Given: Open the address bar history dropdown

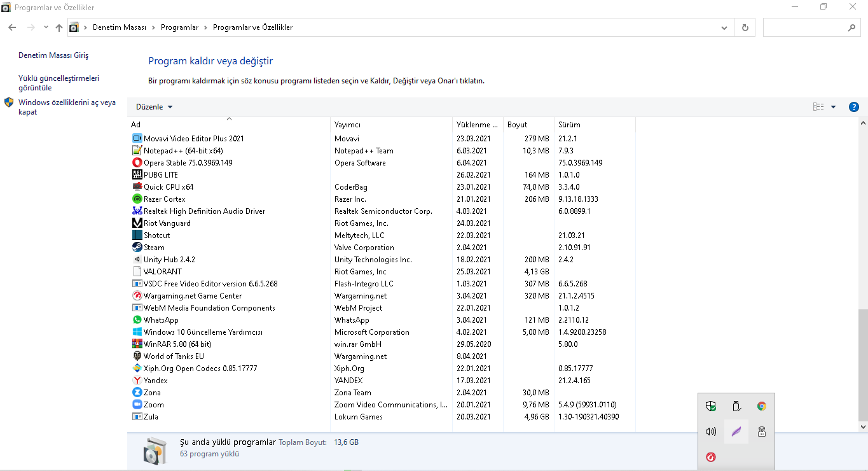Looking at the screenshot, I should pyautogui.click(x=724, y=28).
